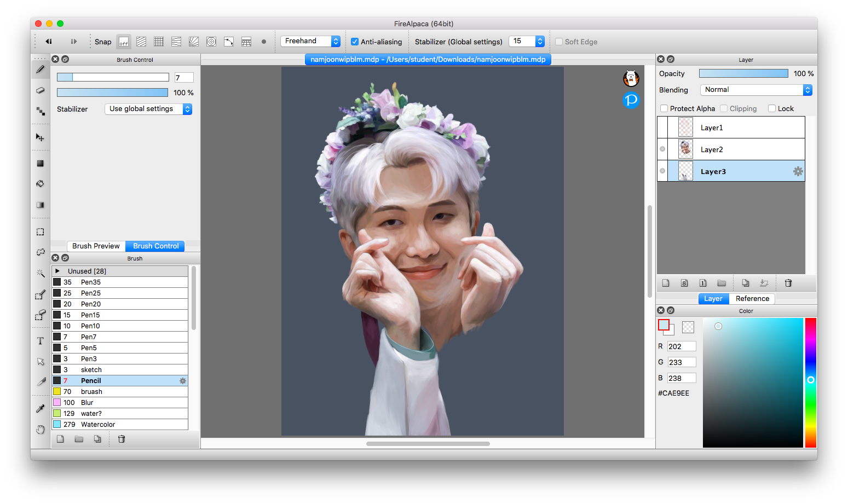Click the step-back arrow in top toolbar
Viewport: 848px width, 504px height.
coord(49,42)
